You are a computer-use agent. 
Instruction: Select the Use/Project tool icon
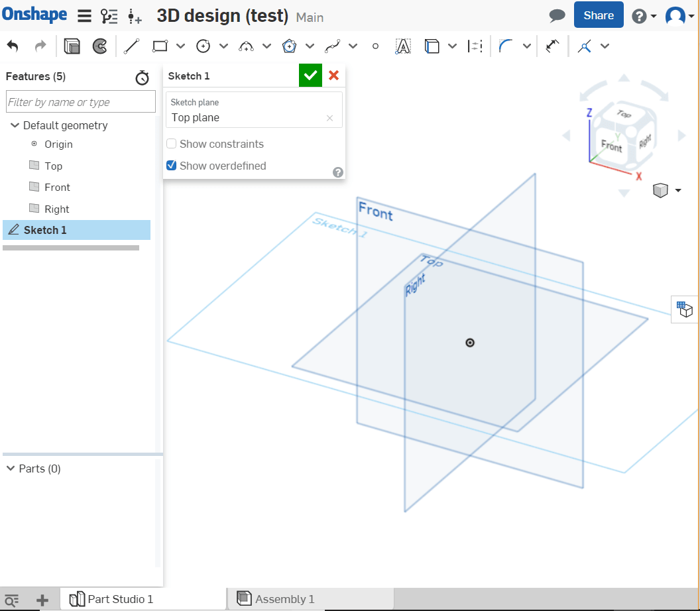pos(432,46)
